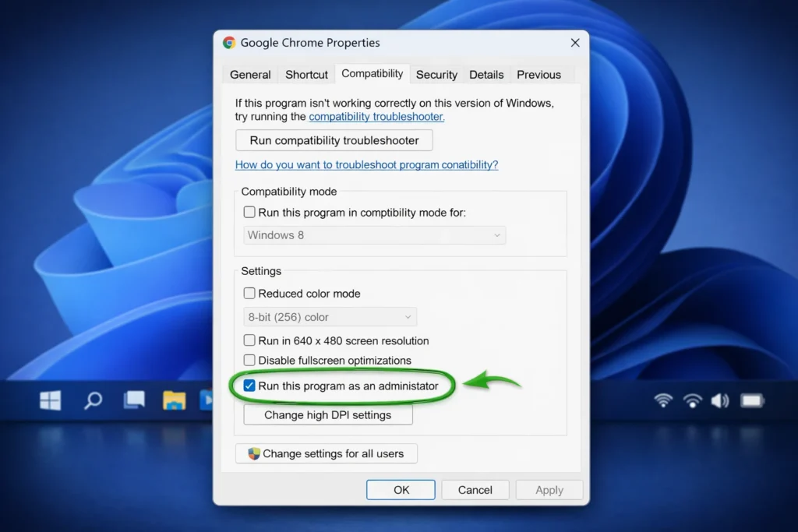Click the Chrome icon in dialog title bar
This screenshot has width=798, height=532.
[229, 43]
